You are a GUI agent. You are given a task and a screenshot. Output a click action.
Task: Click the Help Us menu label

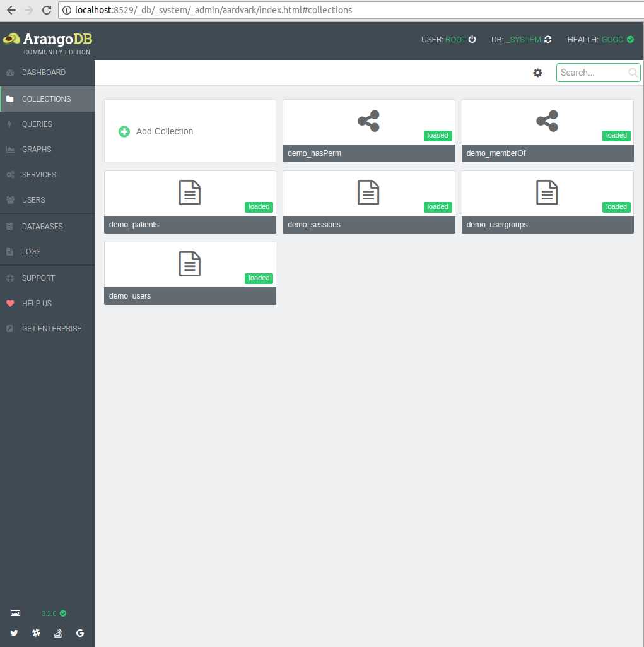pyautogui.click(x=37, y=303)
